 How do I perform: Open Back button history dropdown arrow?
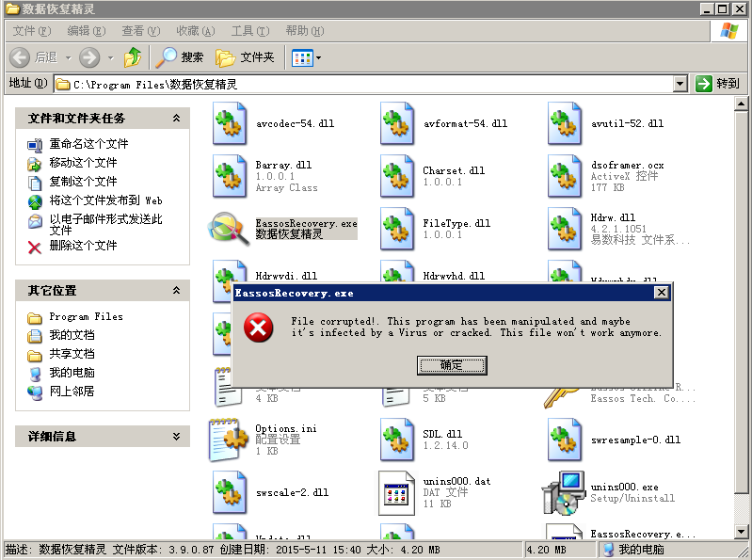click(x=68, y=58)
